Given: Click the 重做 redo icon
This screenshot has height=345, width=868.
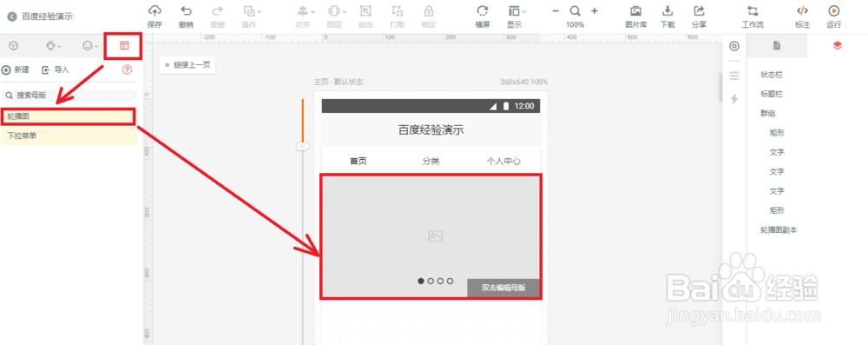Looking at the screenshot, I should (x=218, y=11).
